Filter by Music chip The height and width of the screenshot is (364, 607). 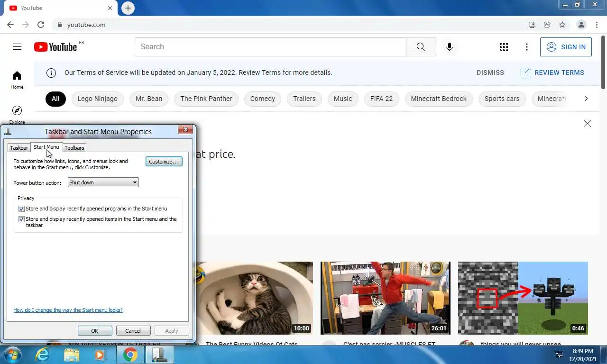point(343,99)
